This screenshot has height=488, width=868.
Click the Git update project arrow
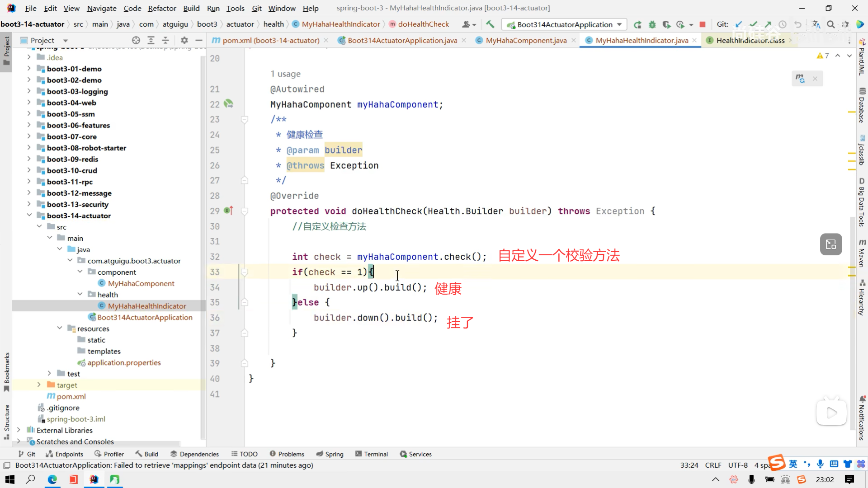tap(739, 24)
